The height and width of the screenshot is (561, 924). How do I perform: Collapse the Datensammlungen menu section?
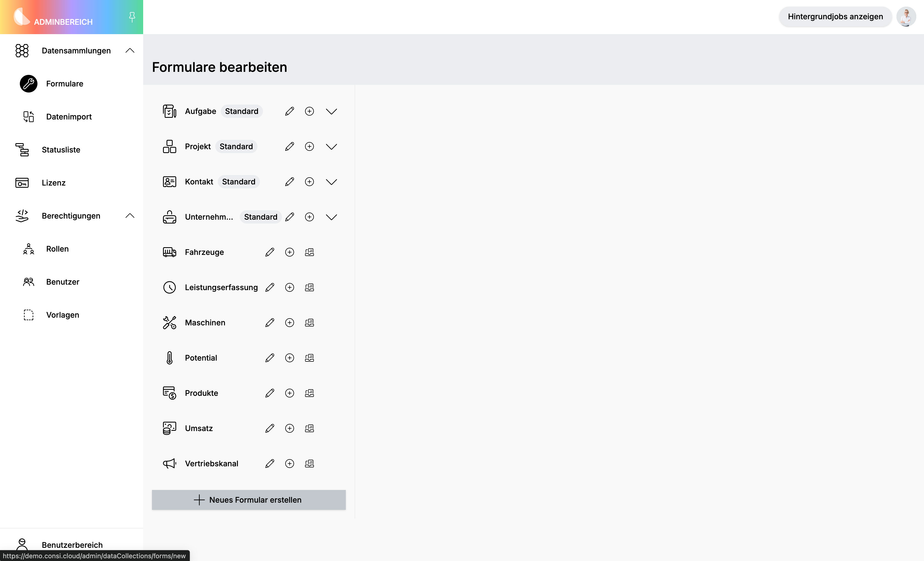pos(130,51)
